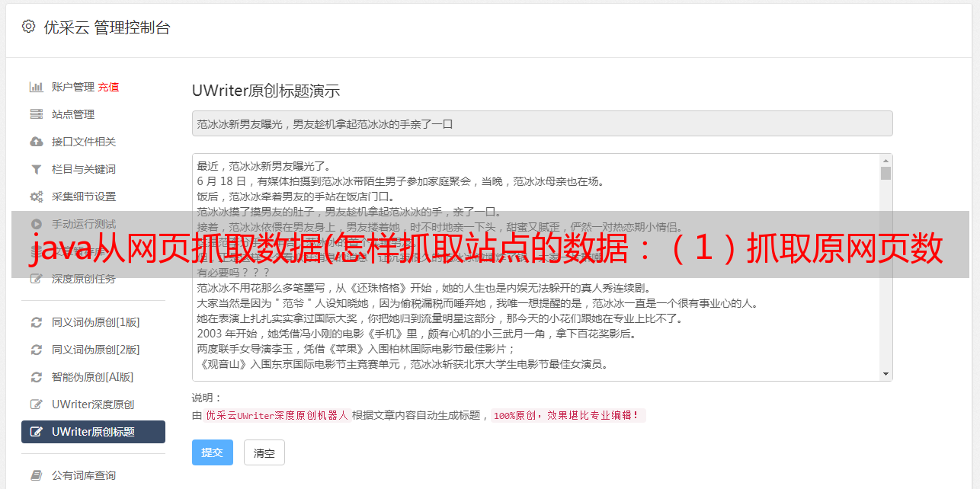Image resolution: width=980 pixels, height=489 pixels.
Task: Click the server icon next to 站点管理
Action: coord(36,114)
